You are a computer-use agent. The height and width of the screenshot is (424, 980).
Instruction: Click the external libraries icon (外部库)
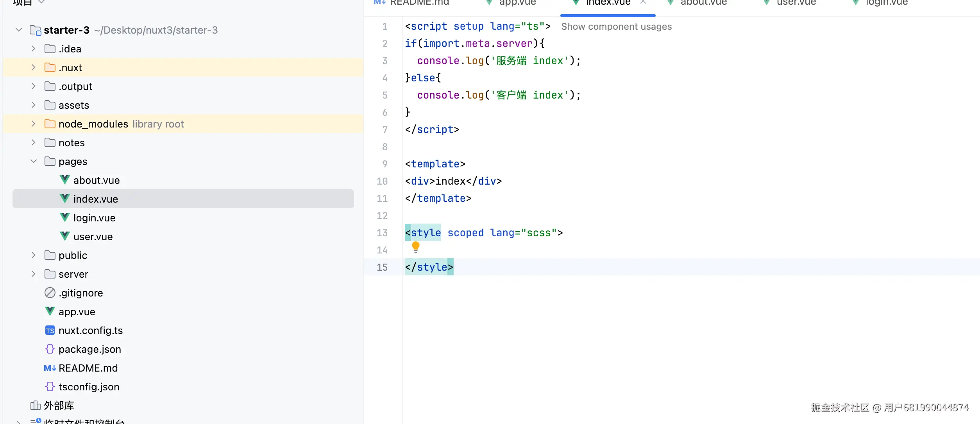35,405
